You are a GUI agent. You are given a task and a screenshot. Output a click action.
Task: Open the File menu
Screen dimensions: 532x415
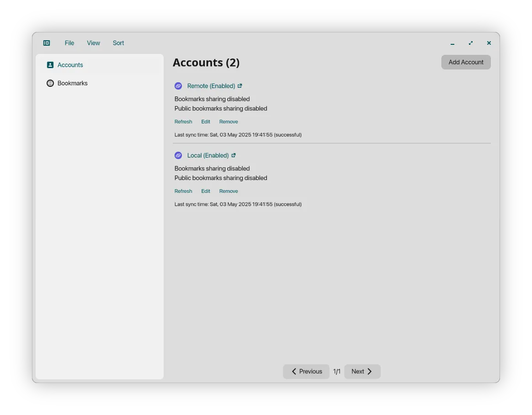[x=69, y=43]
